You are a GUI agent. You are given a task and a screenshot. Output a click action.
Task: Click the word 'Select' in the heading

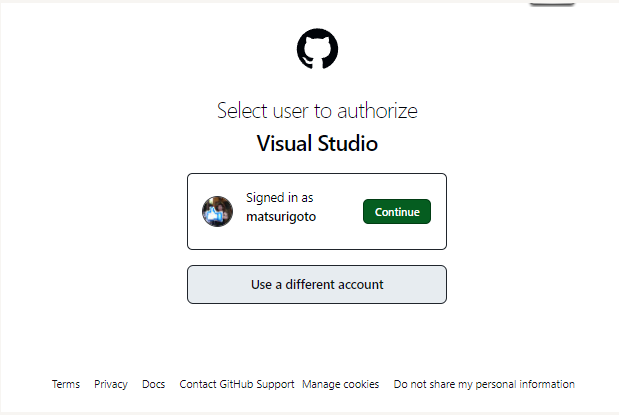point(242,111)
